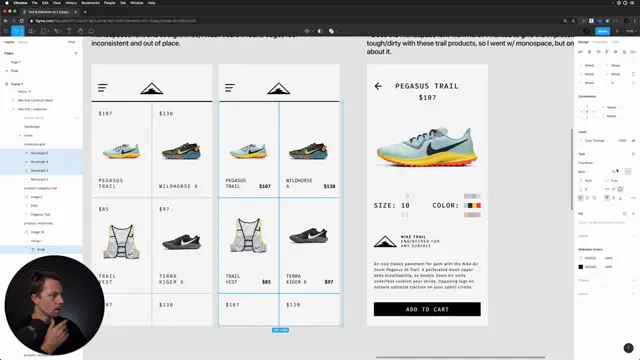Open the Bookmarks menu in menu bar

click(90, 3)
